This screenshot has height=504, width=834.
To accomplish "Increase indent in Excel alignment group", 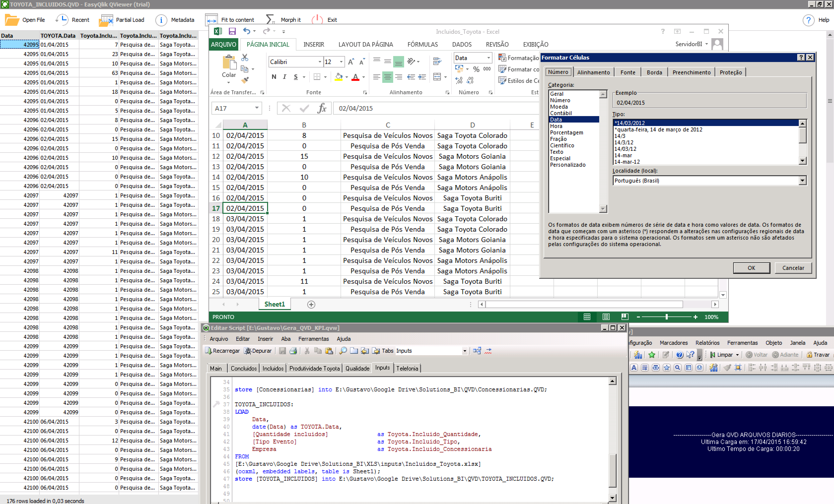I will click(x=422, y=77).
